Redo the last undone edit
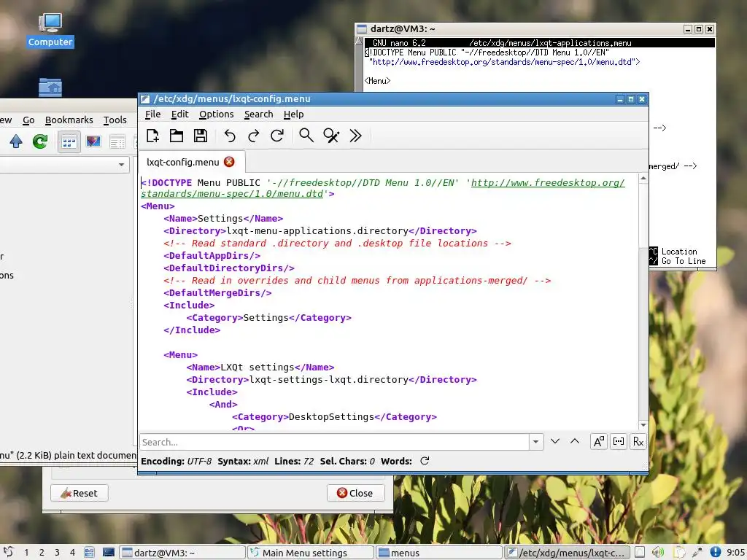 [253, 136]
